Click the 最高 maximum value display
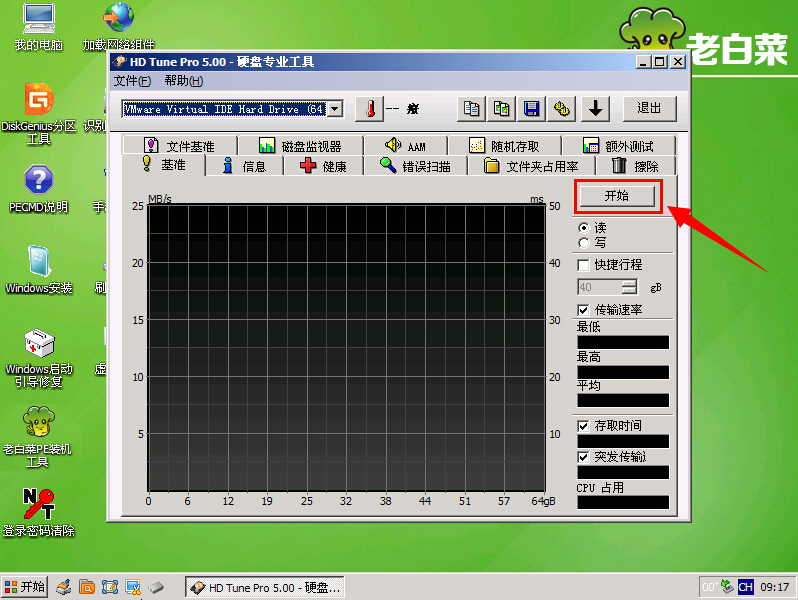Image resolution: width=798 pixels, height=600 pixels. [x=623, y=372]
